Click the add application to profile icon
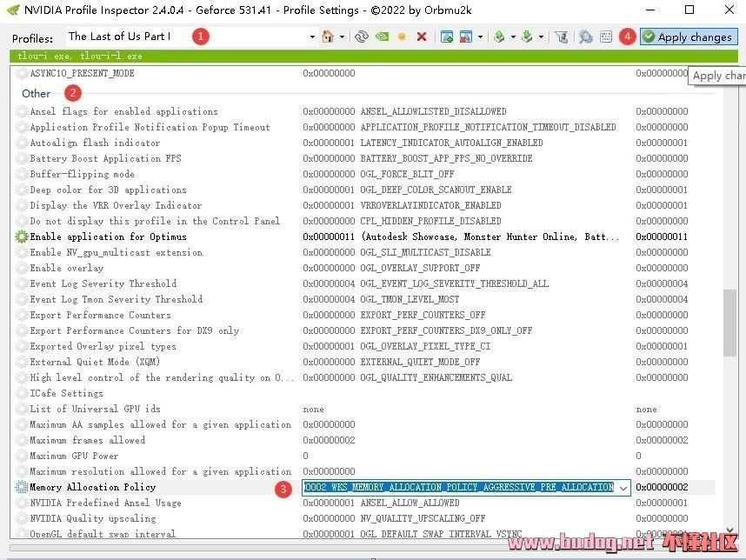 coord(447,37)
